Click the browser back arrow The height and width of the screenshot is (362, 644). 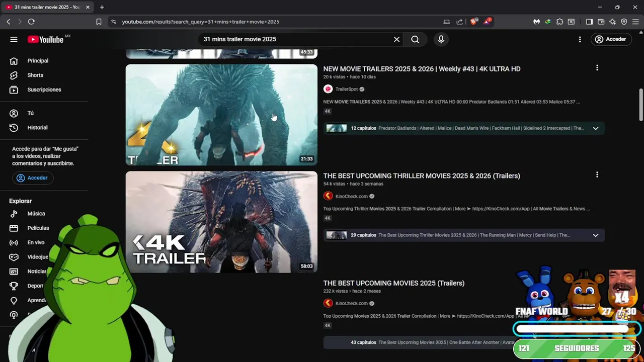(9, 22)
